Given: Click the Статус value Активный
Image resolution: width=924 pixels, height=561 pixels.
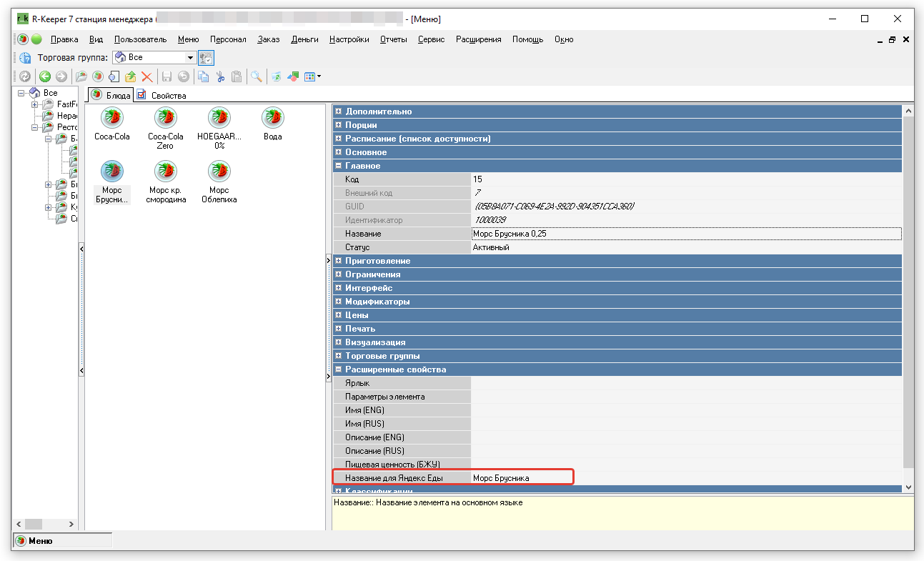Looking at the screenshot, I should [686, 247].
